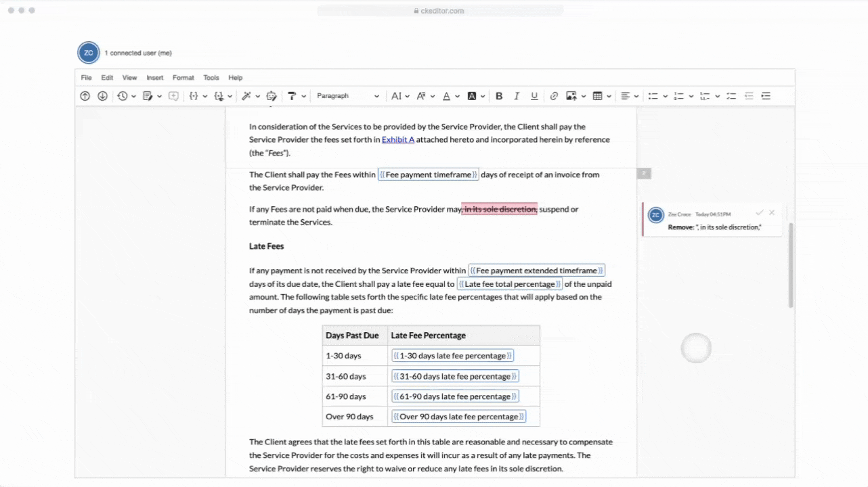Select the 1-30 days late fee percentage field
This screenshot has width=868, height=487.
coord(453,356)
